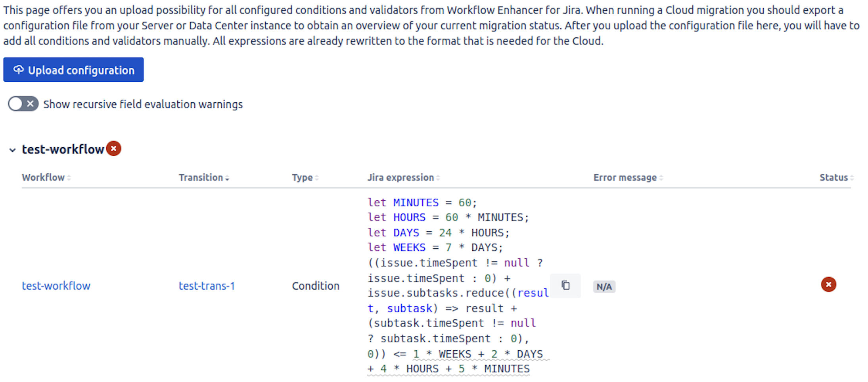Image resolution: width=868 pixels, height=382 pixels.
Task: Collapse the test-workflow section chevron
Action: tap(12, 150)
